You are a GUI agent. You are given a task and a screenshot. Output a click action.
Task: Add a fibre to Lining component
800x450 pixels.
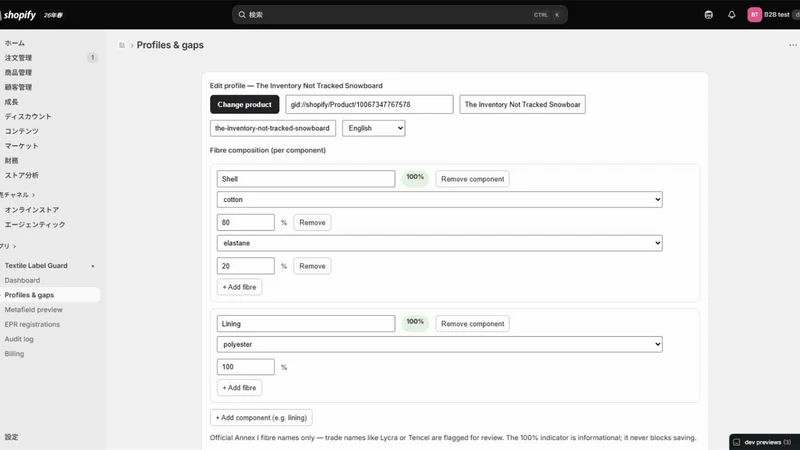pos(239,388)
